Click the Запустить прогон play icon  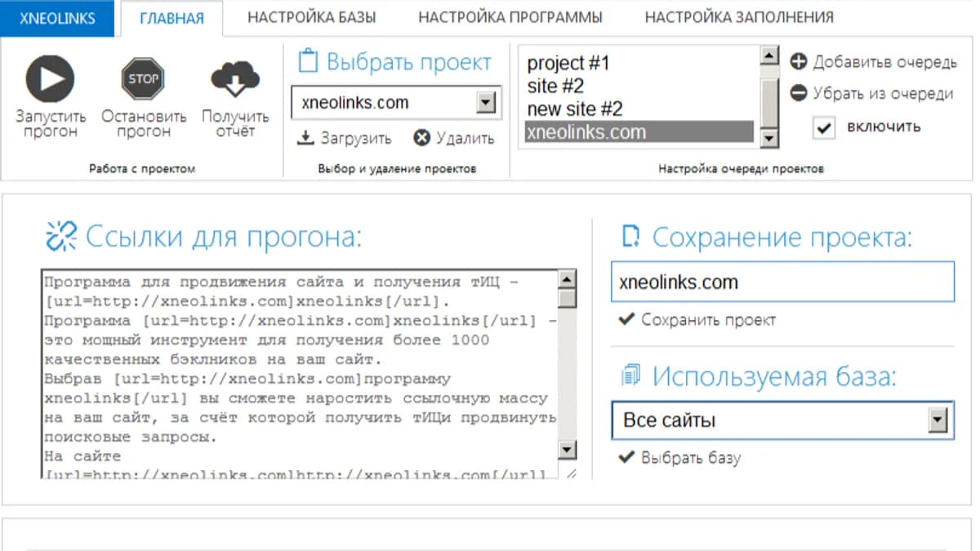click(x=49, y=78)
